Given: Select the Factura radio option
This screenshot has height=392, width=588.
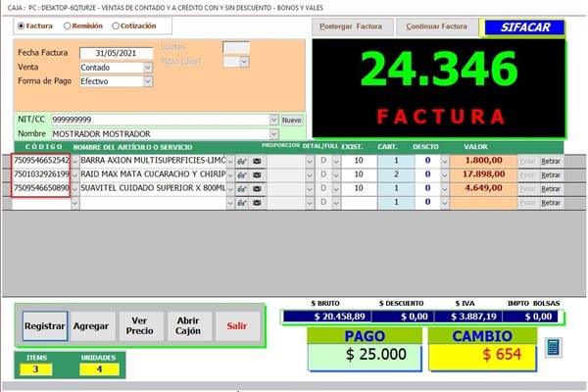Looking at the screenshot, I should click(x=22, y=25).
